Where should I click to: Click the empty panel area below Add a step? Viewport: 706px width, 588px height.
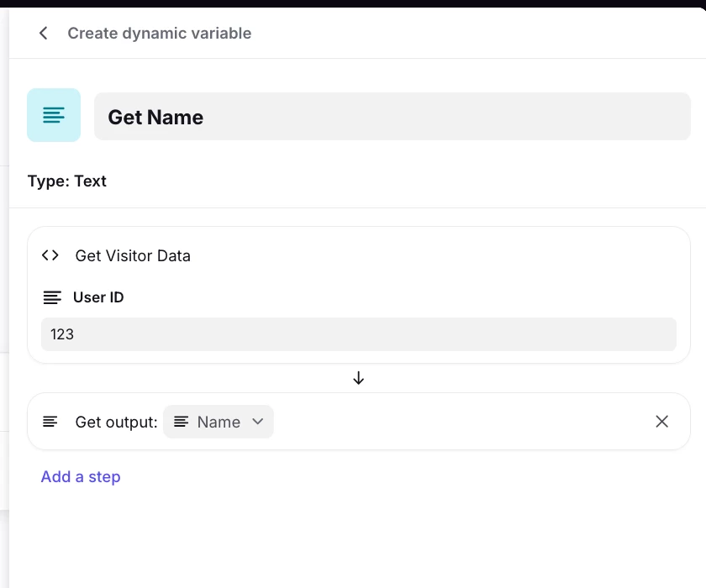[358, 538]
